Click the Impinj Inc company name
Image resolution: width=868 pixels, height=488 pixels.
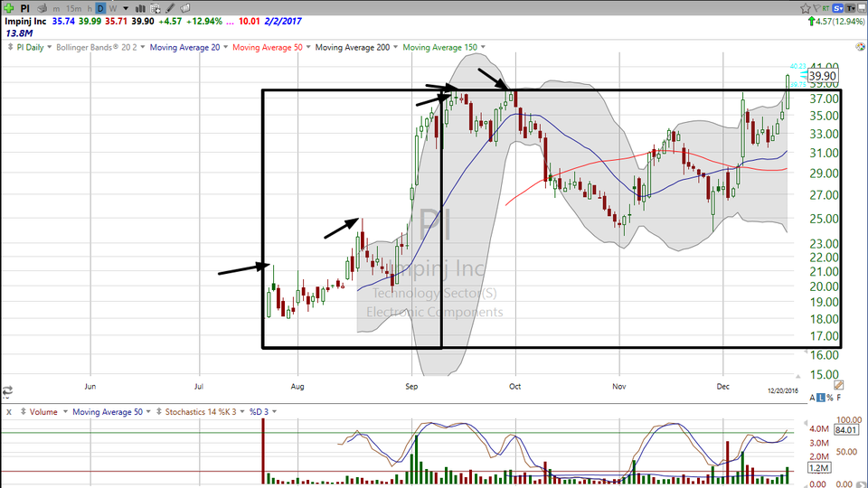tap(25, 21)
